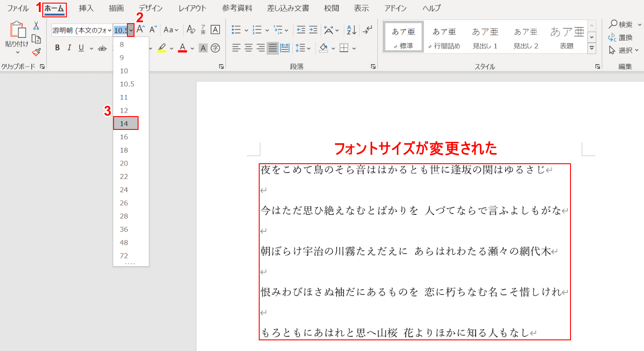644x351 pixels.
Task: Choose font size 72 in the list
Action: (131, 255)
